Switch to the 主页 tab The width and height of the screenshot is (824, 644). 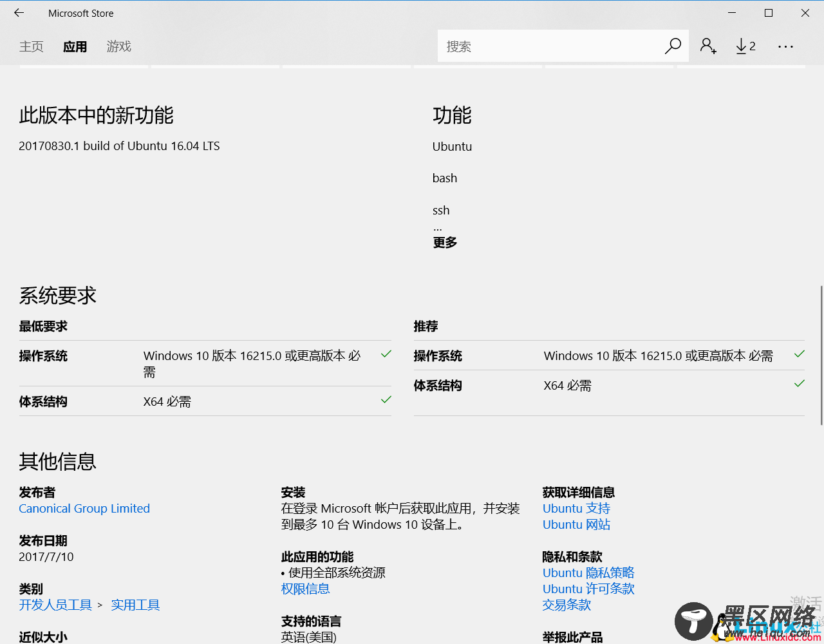pos(32,46)
